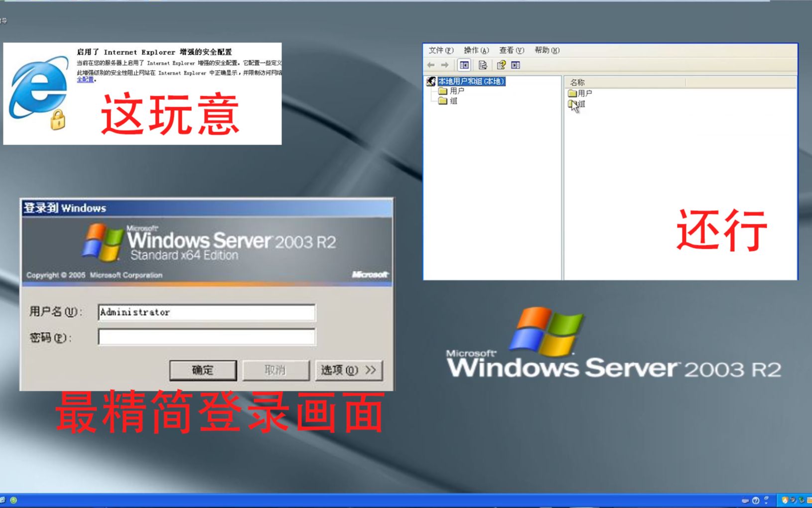
Task: Click the Forward arrow in the console toolbar
Action: [445, 65]
